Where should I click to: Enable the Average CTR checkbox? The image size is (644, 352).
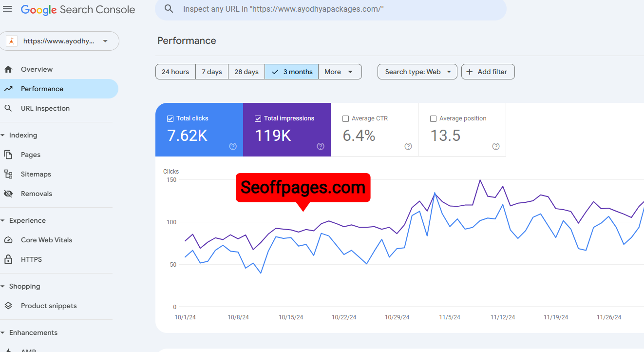click(x=345, y=118)
